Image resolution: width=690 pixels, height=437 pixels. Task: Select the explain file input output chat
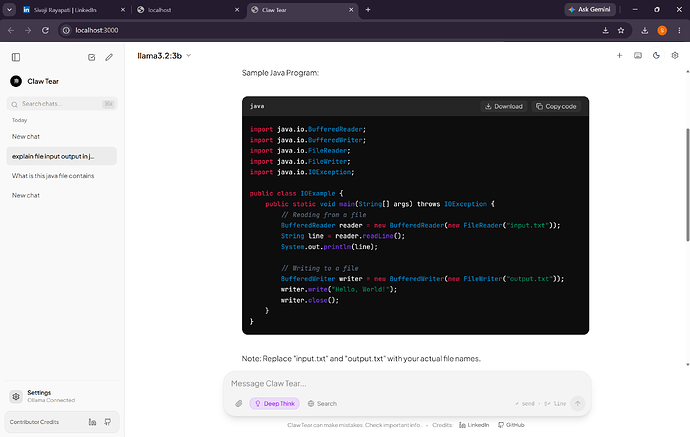point(62,156)
